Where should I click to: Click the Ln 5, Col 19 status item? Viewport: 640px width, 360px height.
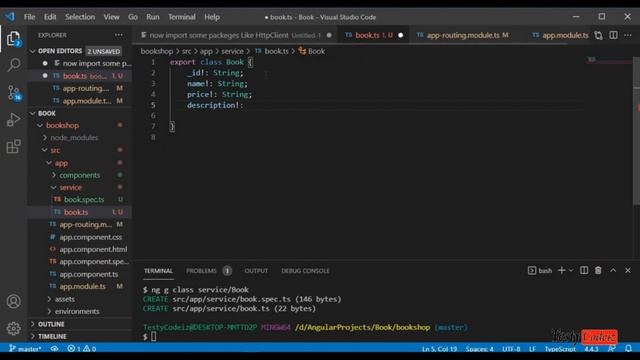[x=440, y=349]
